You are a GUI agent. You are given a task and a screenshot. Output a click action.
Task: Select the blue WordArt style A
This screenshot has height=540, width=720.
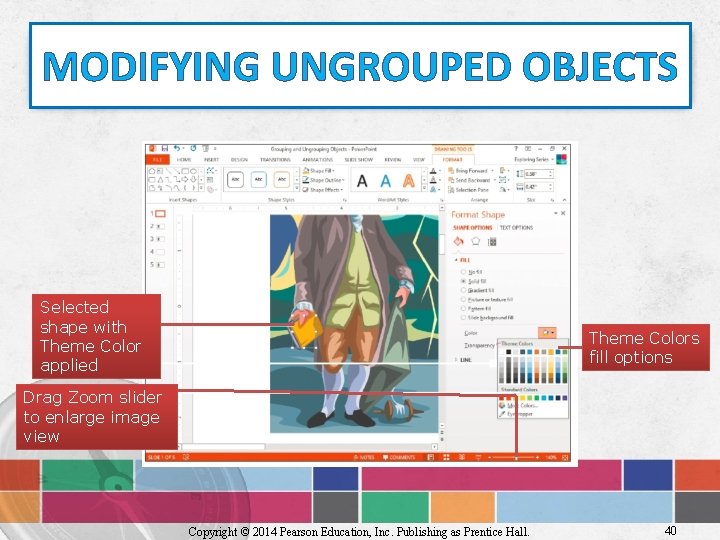point(386,181)
